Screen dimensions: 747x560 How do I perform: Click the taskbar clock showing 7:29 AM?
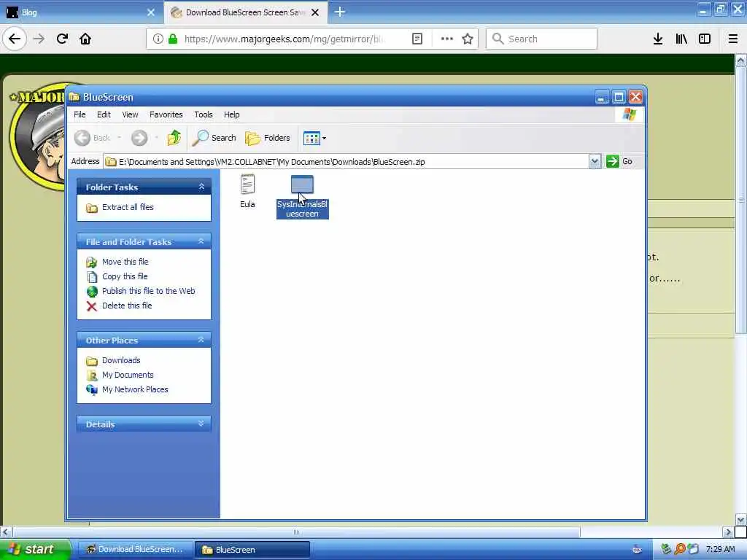pos(720,550)
